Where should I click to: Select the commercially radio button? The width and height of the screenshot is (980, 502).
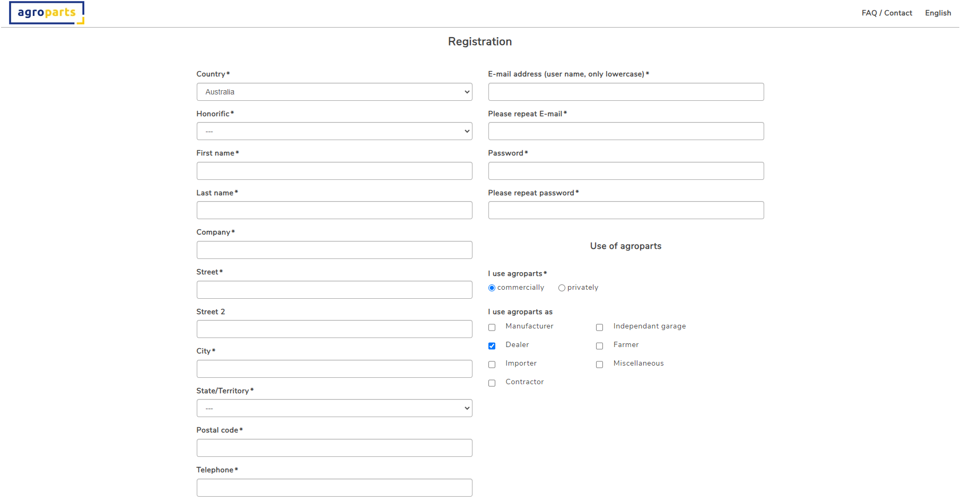pyautogui.click(x=492, y=288)
